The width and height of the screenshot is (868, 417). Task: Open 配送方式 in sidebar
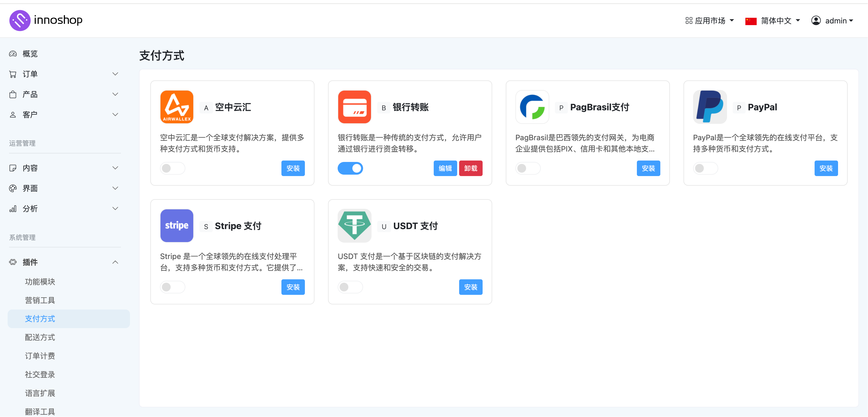[x=40, y=337]
